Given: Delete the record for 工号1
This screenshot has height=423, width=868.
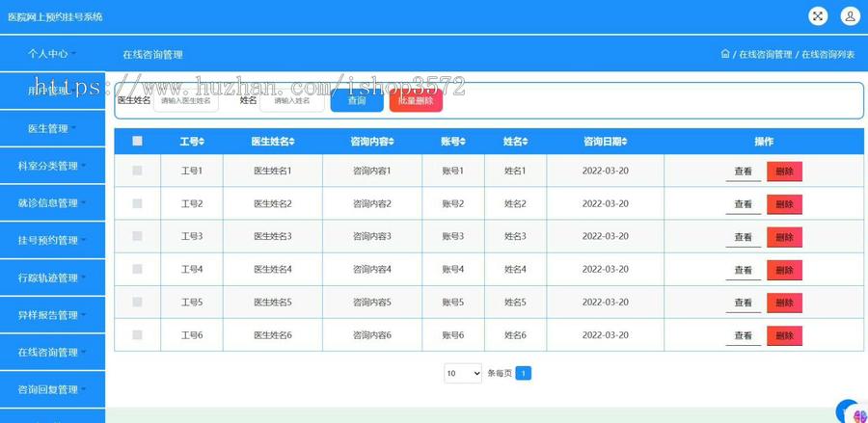Looking at the screenshot, I should click(x=784, y=172).
